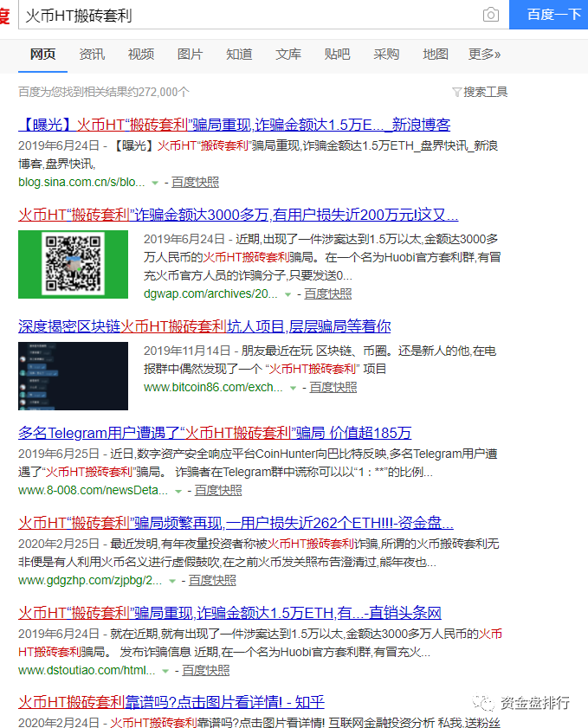The image size is (588, 728).
Task: Switch to the 视频 tab
Action: click(x=141, y=55)
